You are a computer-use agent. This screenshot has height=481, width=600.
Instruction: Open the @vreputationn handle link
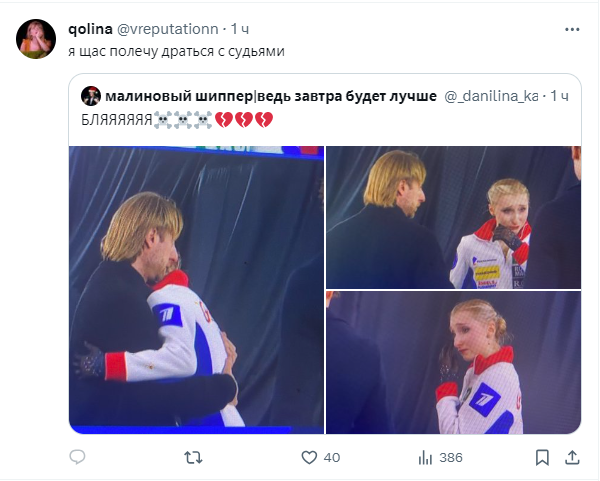[174, 27]
